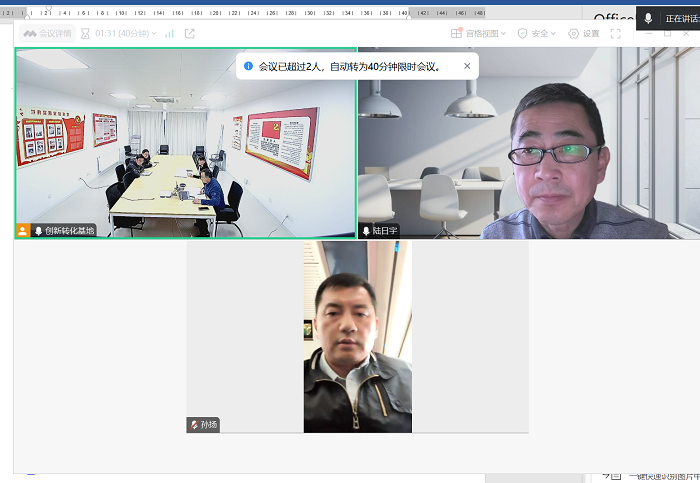Click the network signal strength icon
The image size is (700, 483).
[169, 33]
